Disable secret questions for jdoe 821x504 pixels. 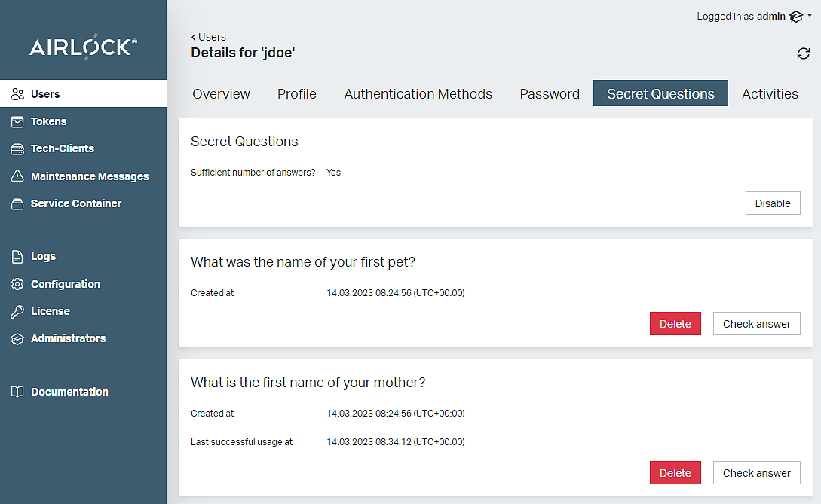(x=773, y=203)
